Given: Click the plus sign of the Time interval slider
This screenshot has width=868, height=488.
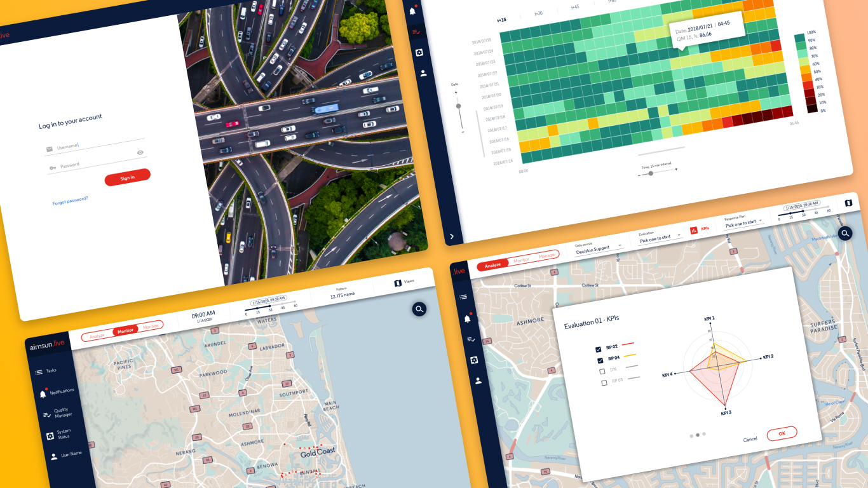Looking at the screenshot, I should [x=676, y=170].
